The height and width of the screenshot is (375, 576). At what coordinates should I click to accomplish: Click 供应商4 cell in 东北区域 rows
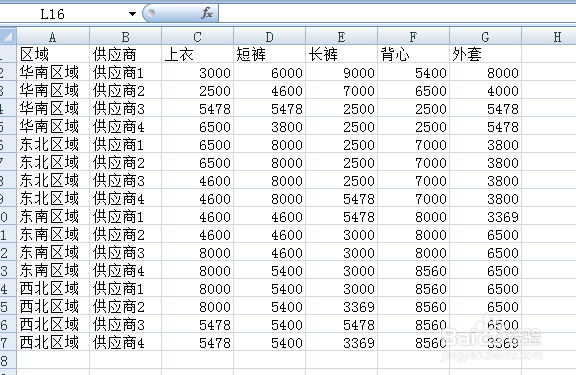[x=125, y=198]
